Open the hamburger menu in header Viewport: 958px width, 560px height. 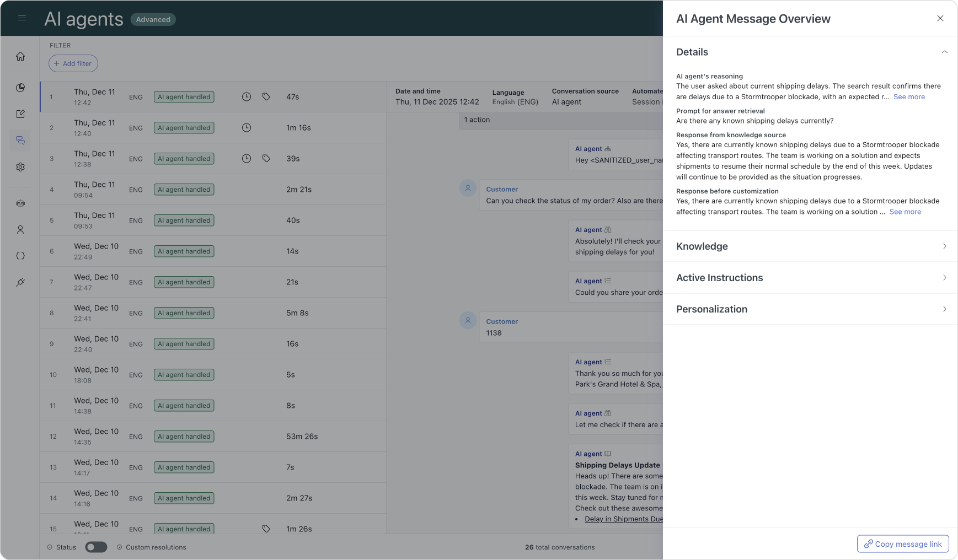(x=22, y=18)
